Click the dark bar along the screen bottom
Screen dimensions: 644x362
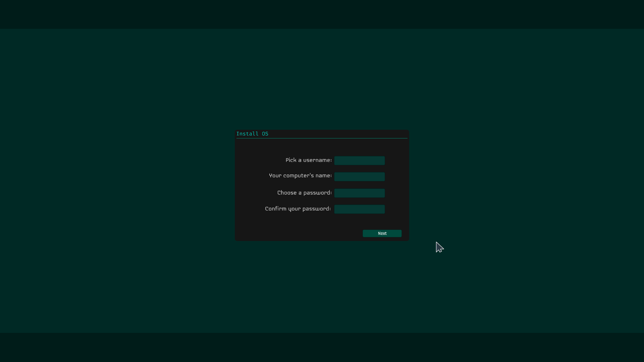[322, 347]
